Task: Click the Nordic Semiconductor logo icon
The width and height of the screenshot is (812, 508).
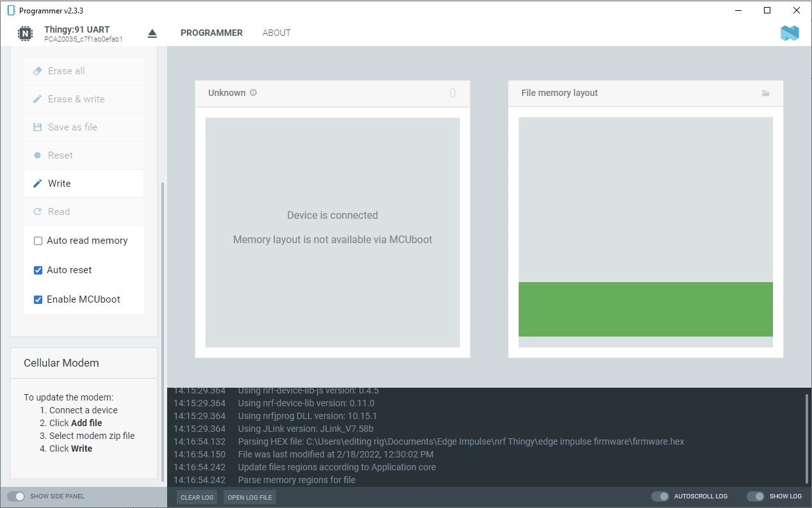Action: [790, 33]
